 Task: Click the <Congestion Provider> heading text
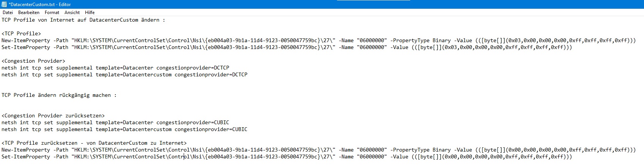(33, 61)
